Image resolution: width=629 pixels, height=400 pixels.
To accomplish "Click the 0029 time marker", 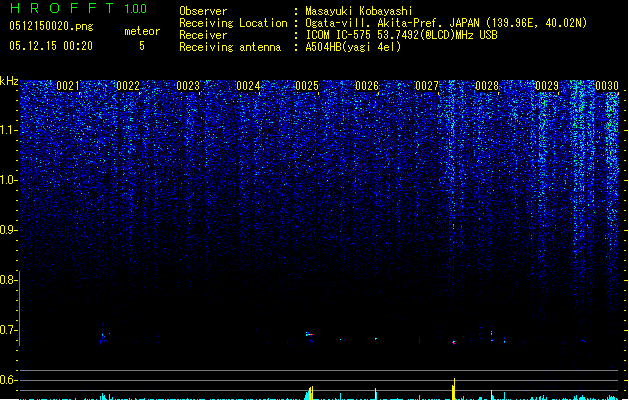I will tap(547, 86).
